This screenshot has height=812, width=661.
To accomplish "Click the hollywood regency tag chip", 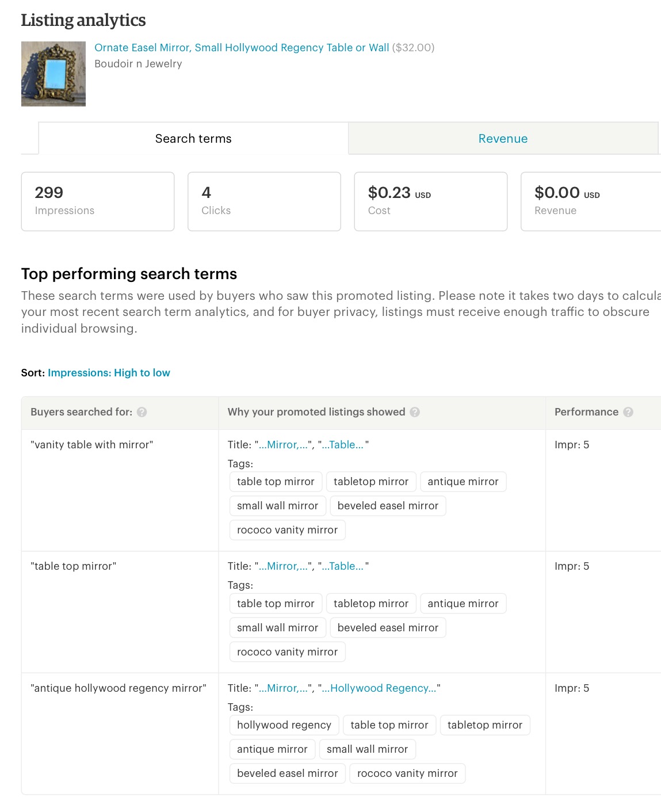I will pyautogui.click(x=284, y=725).
